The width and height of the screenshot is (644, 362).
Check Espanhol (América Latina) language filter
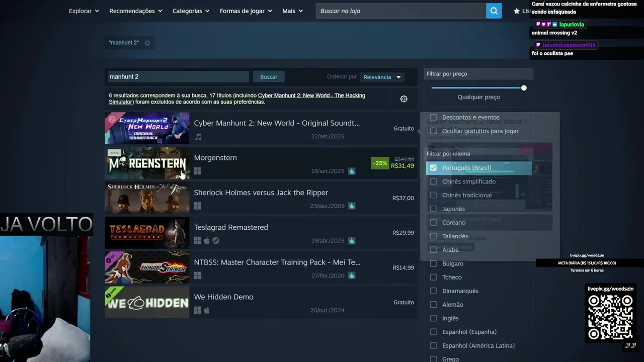click(433, 345)
